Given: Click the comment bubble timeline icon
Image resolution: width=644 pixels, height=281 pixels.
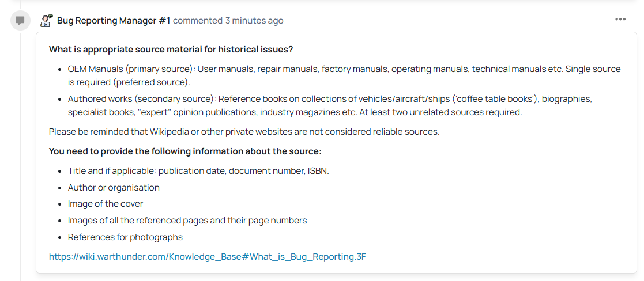Looking at the screenshot, I should tap(20, 21).
